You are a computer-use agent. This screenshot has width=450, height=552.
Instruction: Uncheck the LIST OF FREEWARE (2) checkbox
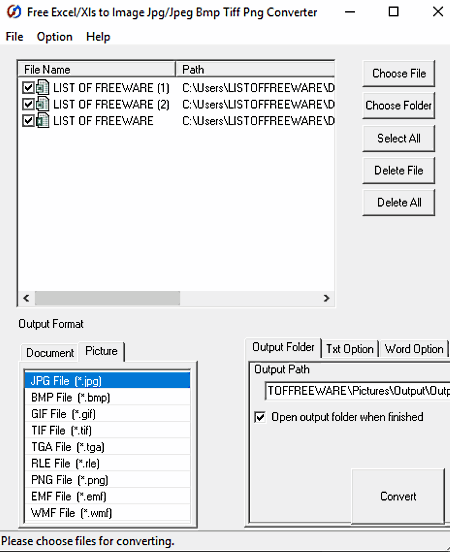(28, 104)
